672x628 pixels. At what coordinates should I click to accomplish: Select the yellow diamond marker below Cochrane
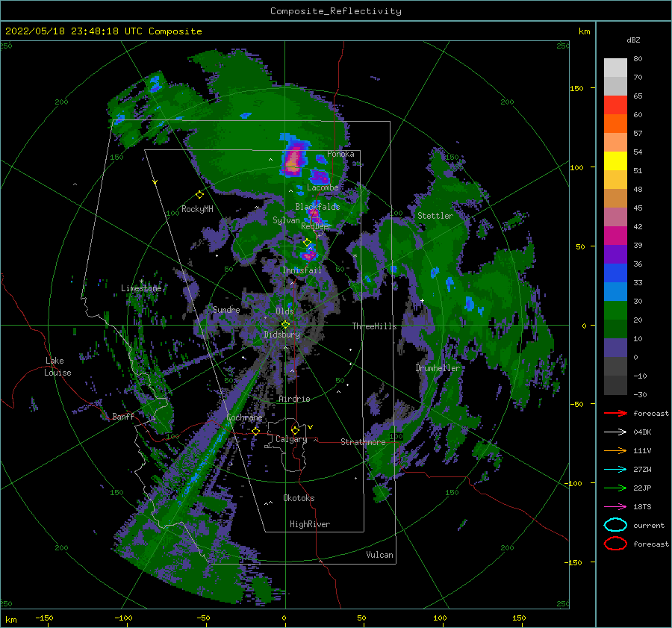[256, 431]
